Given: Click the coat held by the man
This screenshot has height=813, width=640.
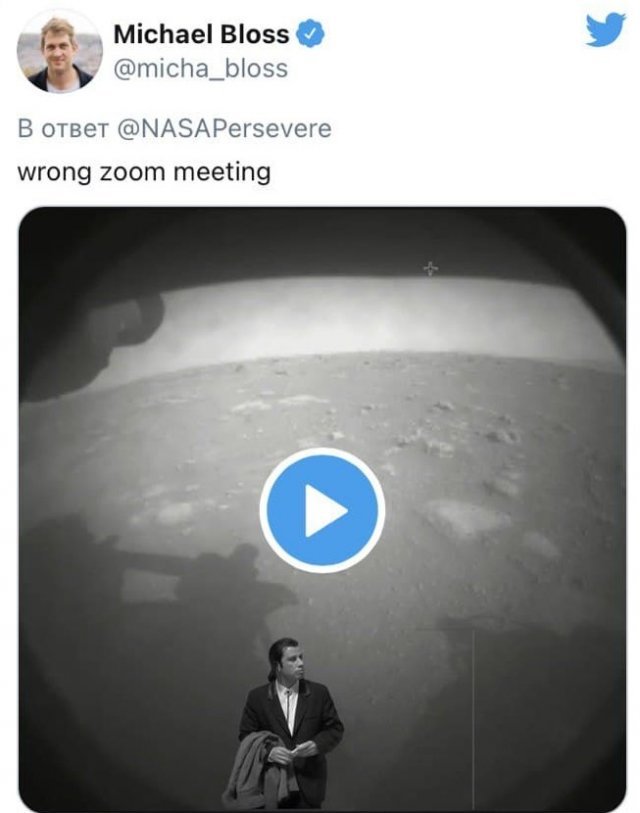Looking at the screenshot, I should point(252,770).
